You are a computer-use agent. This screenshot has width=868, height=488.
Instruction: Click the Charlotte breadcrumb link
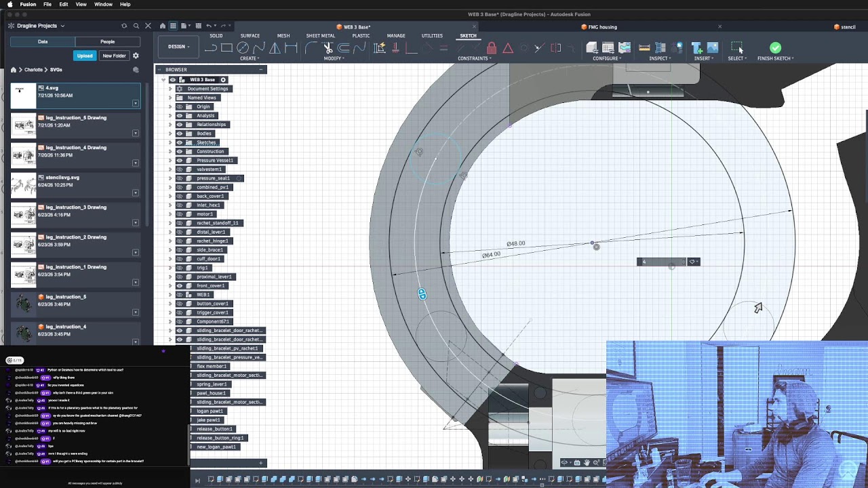click(x=33, y=70)
